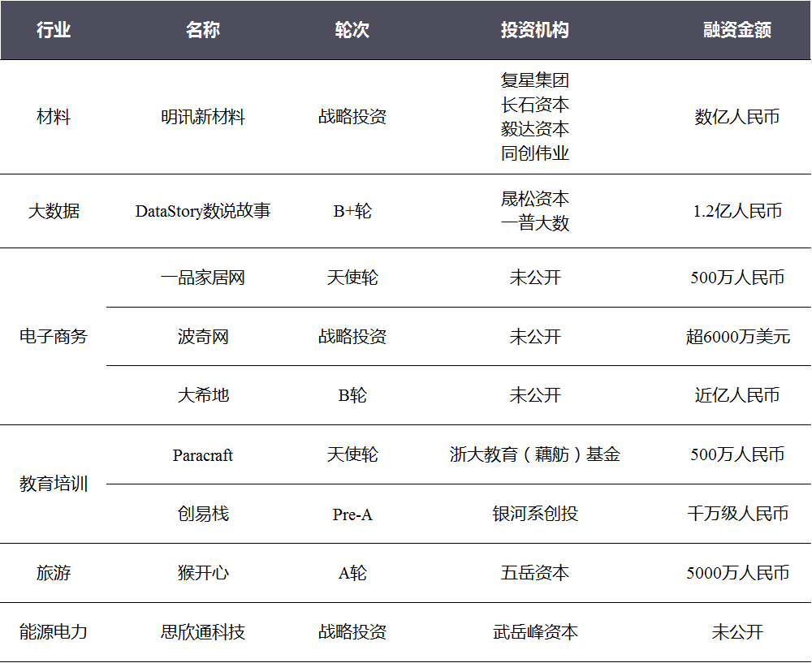Viewport: 812px width, 663px height.
Task: Select 战略投资 round for 波奇网
Action: [x=352, y=337]
